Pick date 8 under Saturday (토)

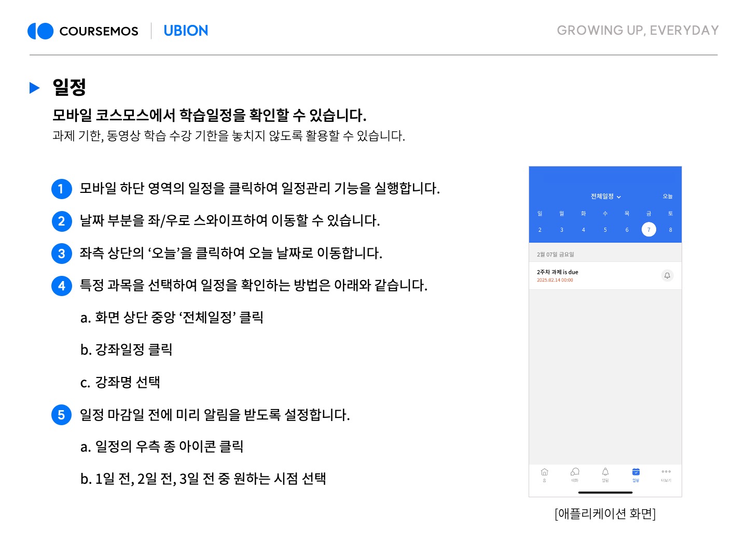coord(670,230)
